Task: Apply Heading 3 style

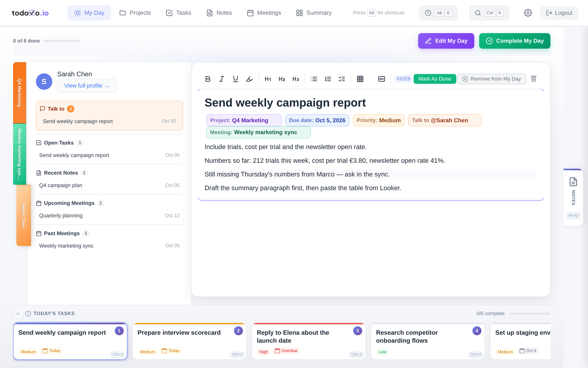Action: tap(296, 79)
